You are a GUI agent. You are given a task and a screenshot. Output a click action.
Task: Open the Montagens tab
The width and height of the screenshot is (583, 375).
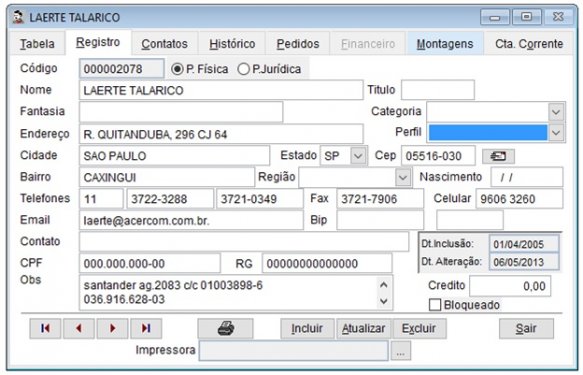pos(445,44)
